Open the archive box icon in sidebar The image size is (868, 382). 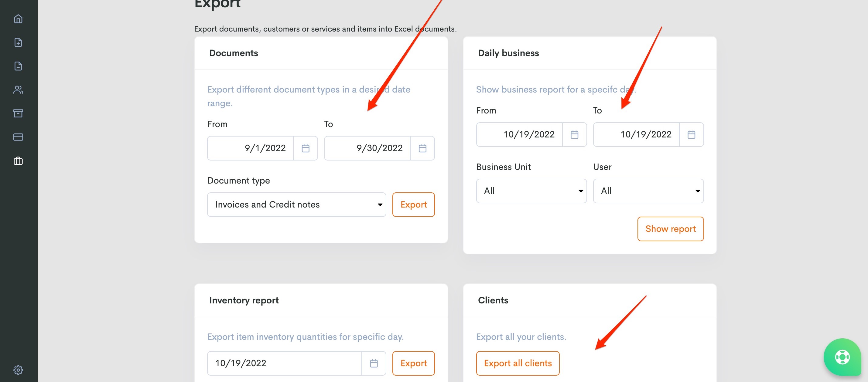18,113
